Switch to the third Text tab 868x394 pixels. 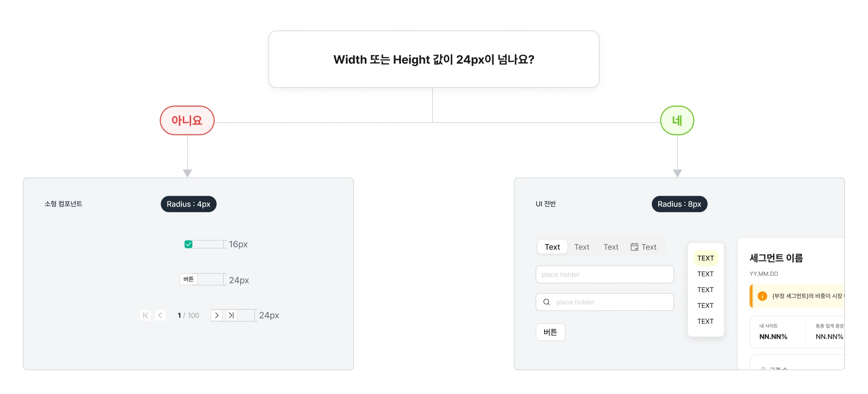tap(611, 247)
